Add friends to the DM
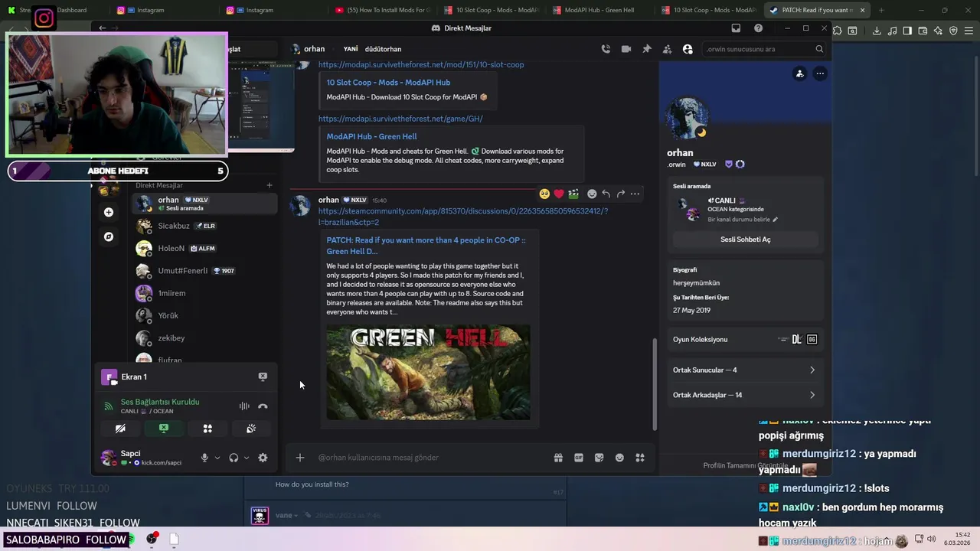Viewport: 980px width, 551px height. pos(667,49)
